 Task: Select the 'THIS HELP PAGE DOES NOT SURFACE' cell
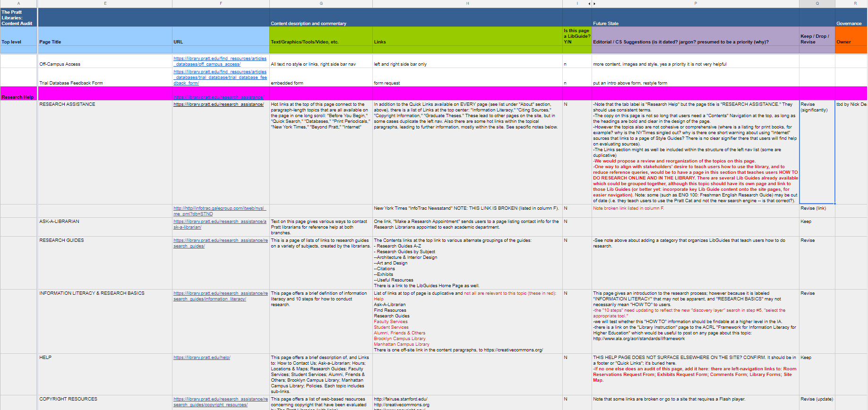(x=696, y=374)
